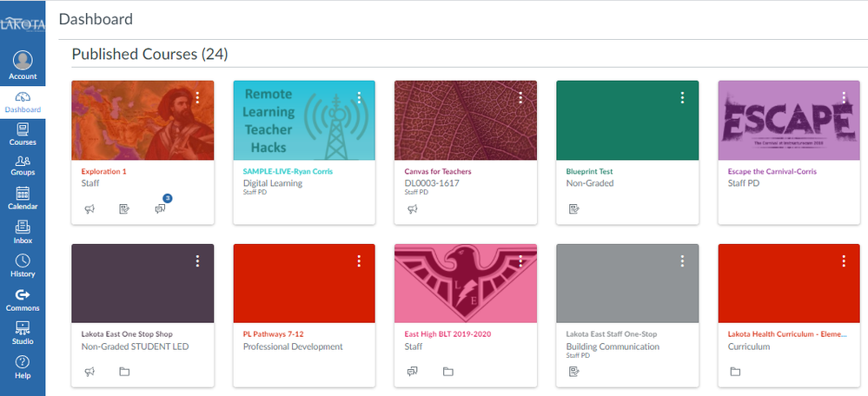Go to Courses in the sidebar
Image resolution: width=868 pixels, height=396 pixels.
[x=23, y=133]
